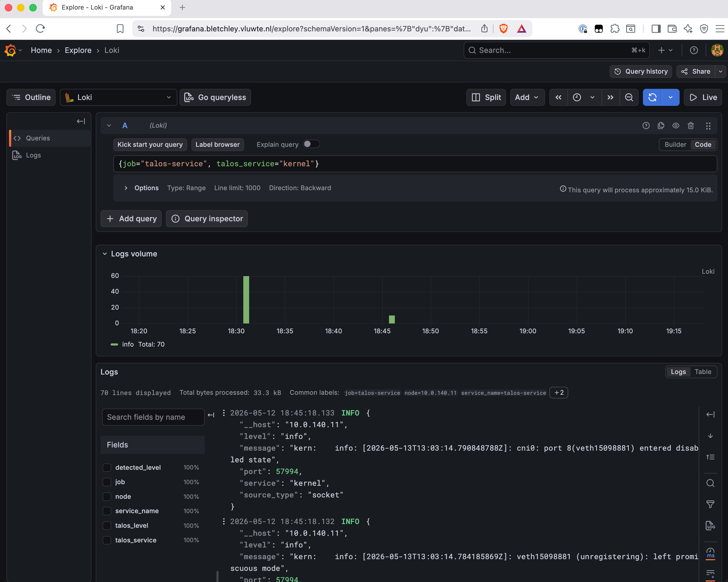Switch logs view to the Logs tab
Viewport: 728px width, 582px height.
[x=678, y=372]
